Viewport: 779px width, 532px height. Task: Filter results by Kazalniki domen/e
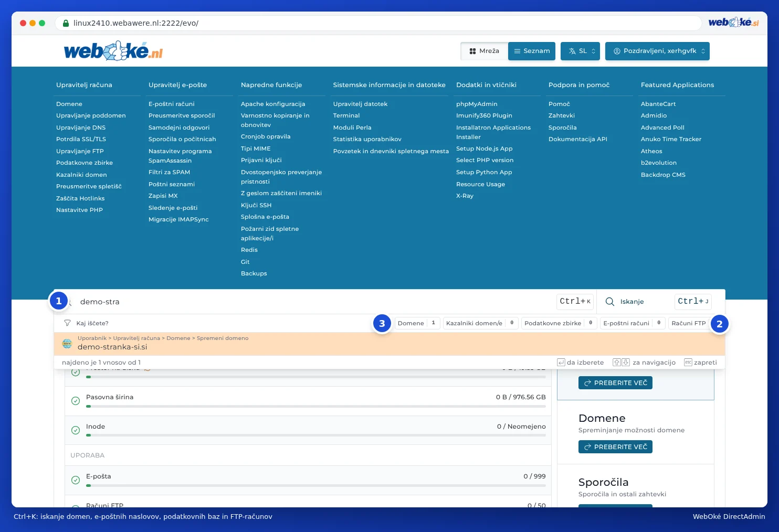coord(481,323)
